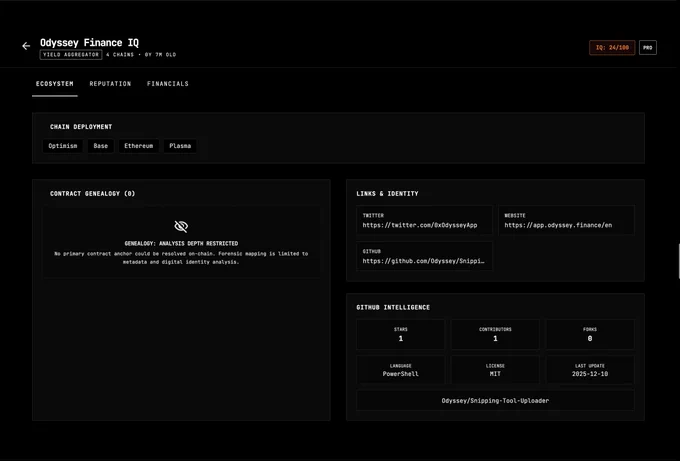Viewport: 680px width, 461px height.
Task: Click the Forks count card
Action: [590, 334]
